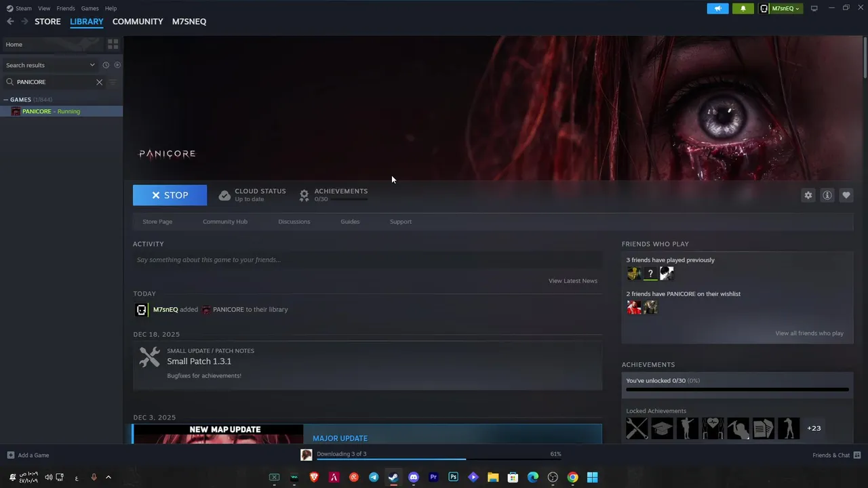Click the achievements unlocked progress bar

pos(737,390)
